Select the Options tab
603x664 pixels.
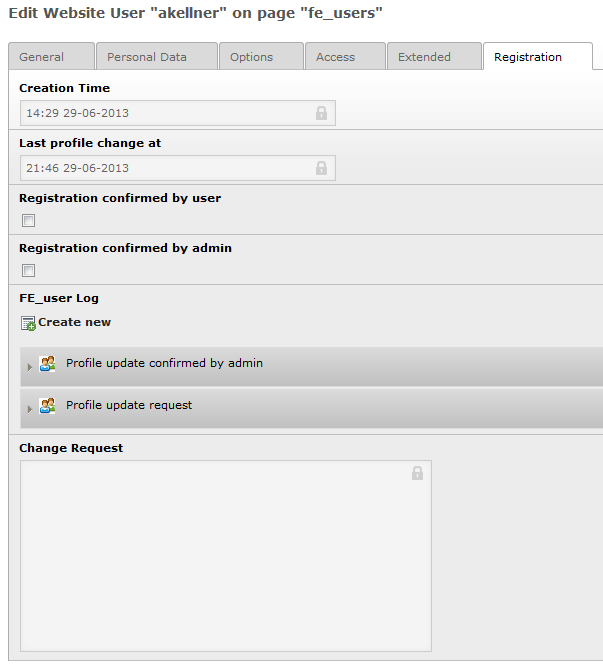[x=251, y=57]
